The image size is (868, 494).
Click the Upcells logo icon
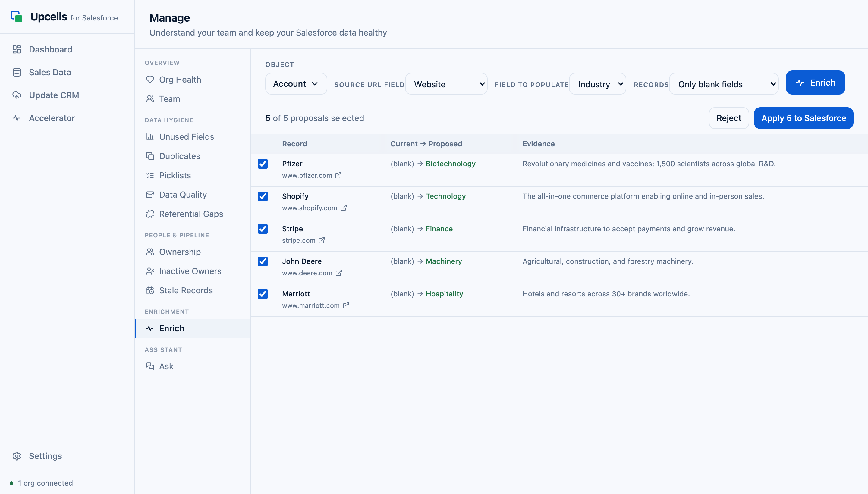(x=16, y=17)
